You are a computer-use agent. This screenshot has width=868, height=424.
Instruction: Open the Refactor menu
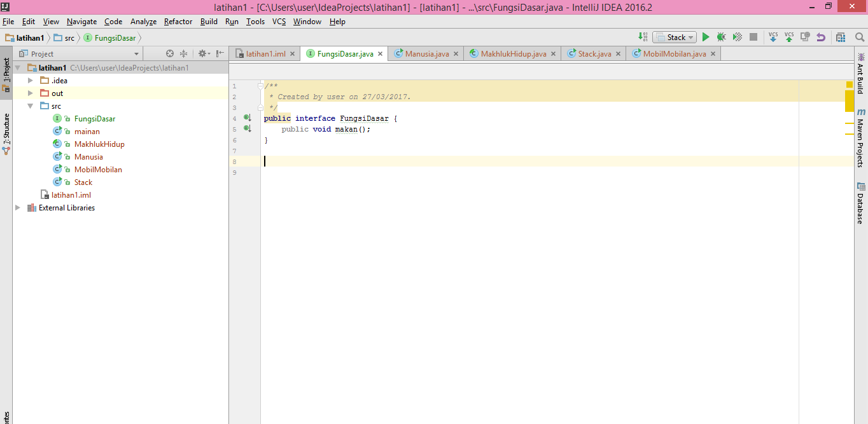(x=178, y=21)
